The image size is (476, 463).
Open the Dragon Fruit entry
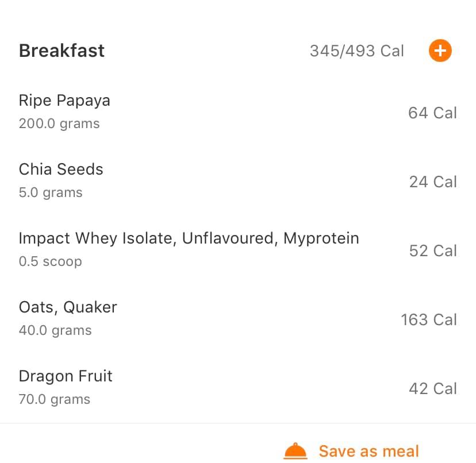[x=66, y=376]
